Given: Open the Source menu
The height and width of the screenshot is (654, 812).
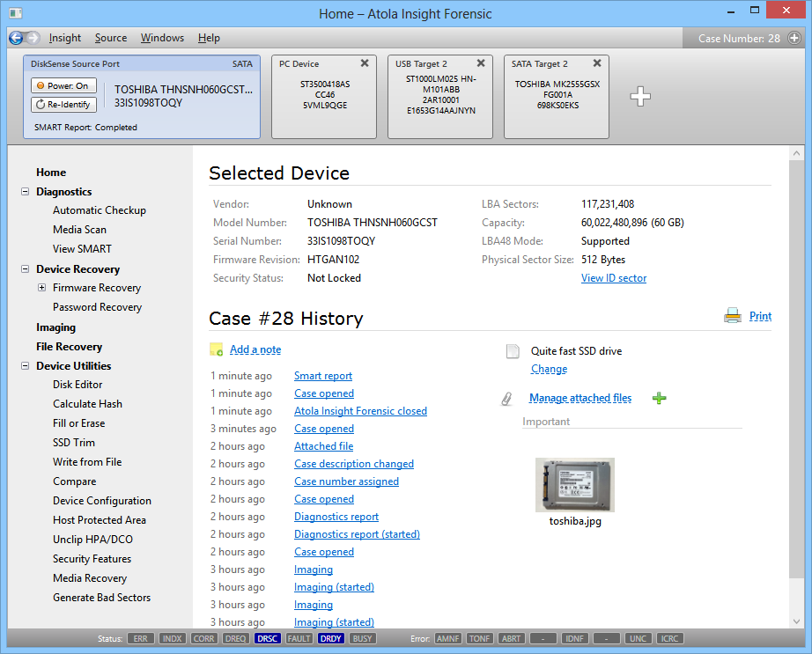Looking at the screenshot, I should tap(111, 38).
